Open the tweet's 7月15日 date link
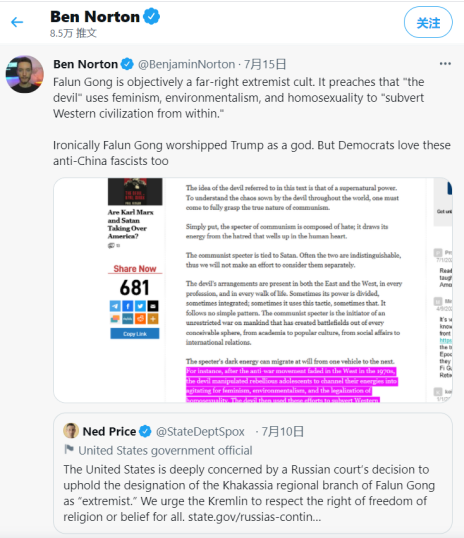464x538 pixels. click(x=265, y=64)
